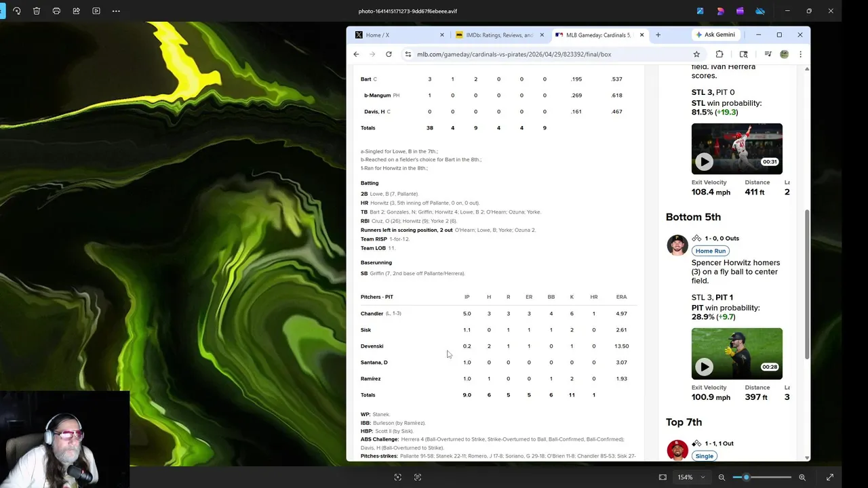
Task: Open the browser Extensions menu
Action: 719,54
